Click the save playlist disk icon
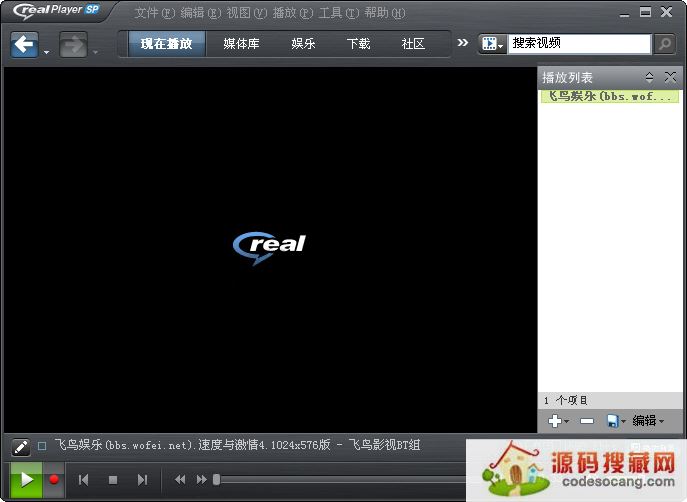This screenshot has width=687, height=502. [x=613, y=421]
